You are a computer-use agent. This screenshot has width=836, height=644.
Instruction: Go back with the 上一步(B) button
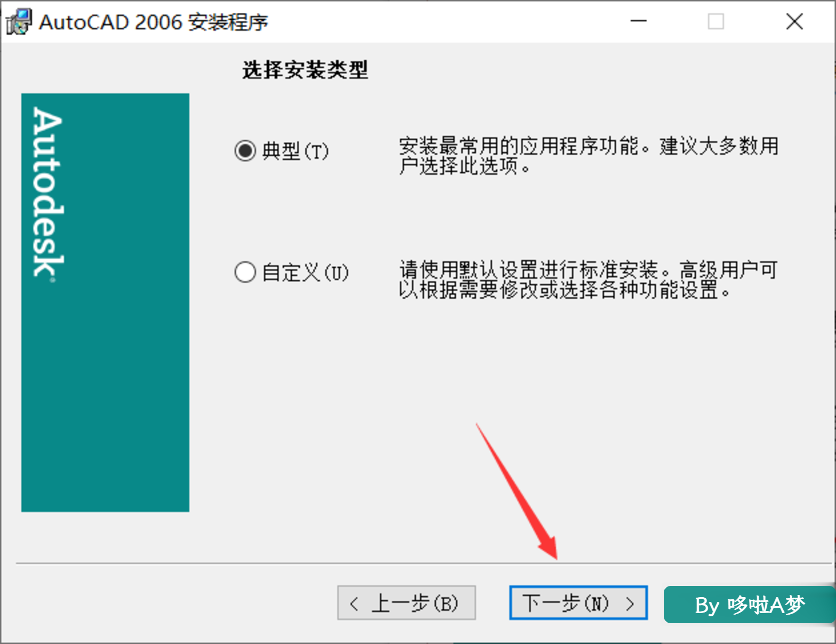[x=406, y=603]
